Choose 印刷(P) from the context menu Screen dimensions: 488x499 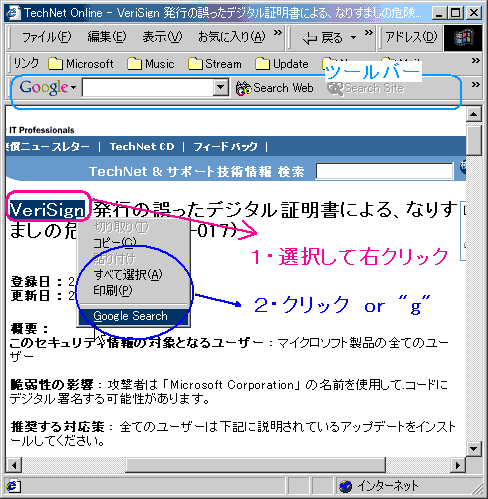click(x=113, y=291)
